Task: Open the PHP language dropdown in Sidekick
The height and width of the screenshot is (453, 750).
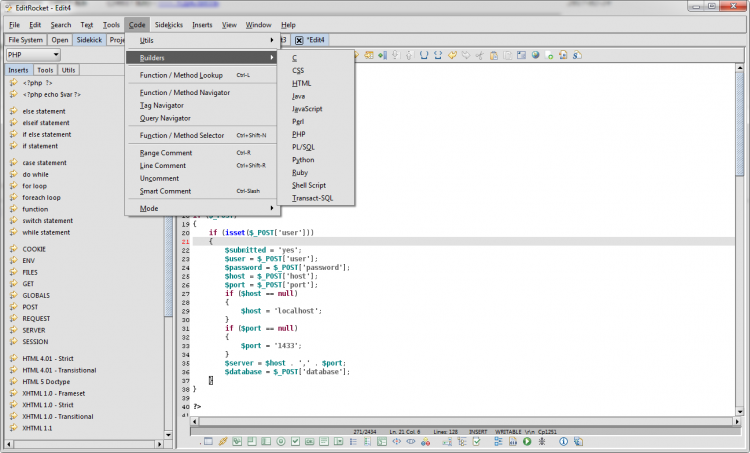Action: coord(33,54)
